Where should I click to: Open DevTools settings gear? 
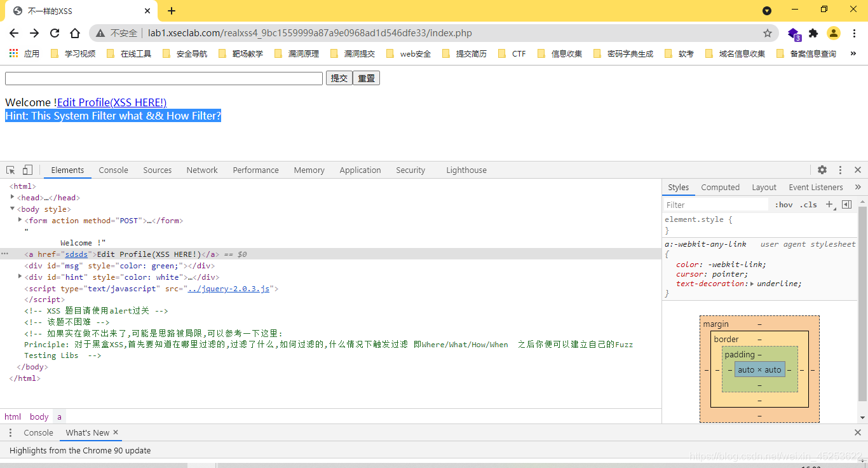point(822,170)
